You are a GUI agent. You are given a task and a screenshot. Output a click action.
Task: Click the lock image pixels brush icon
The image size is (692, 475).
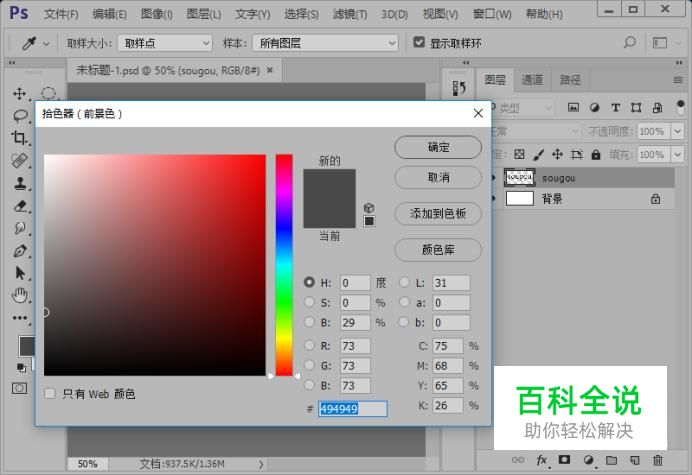(x=538, y=155)
